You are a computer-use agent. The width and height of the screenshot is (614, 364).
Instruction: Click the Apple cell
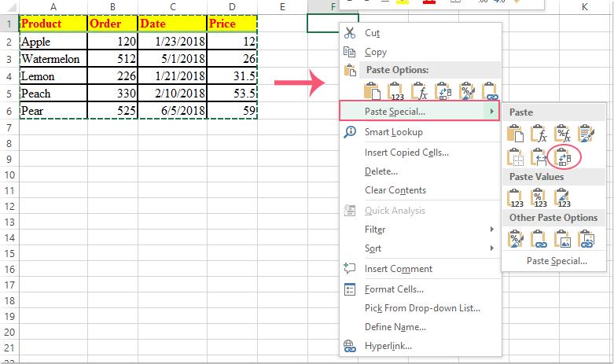point(53,41)
